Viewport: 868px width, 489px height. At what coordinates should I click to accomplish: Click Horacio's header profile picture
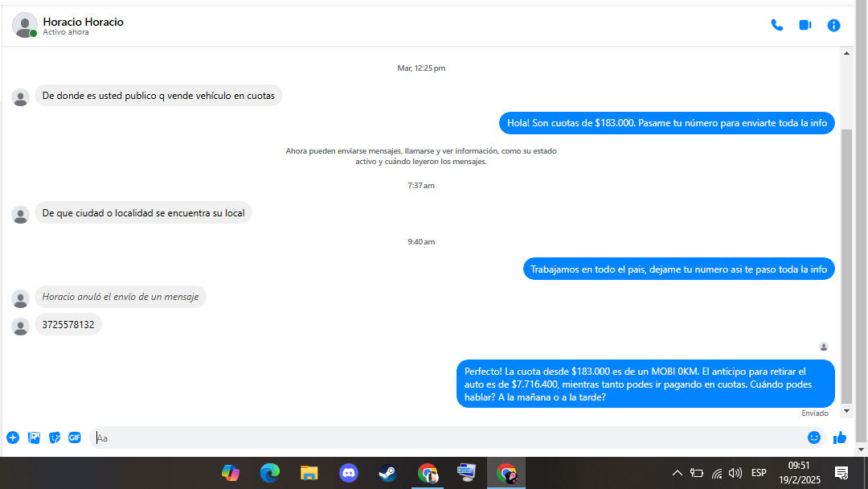click(x=24, y=25)
